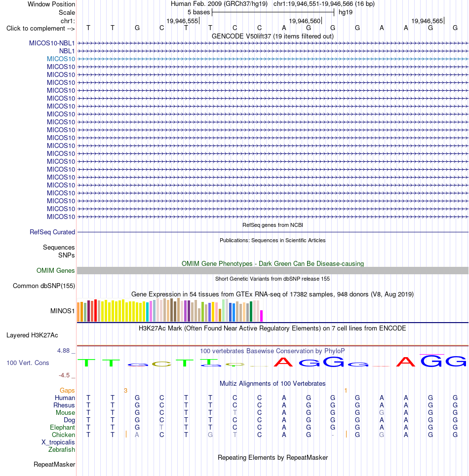This screenshot has width=469, height=476.
Task: Click the '5 bases' scale bar label
Action: tap(198, 12)
